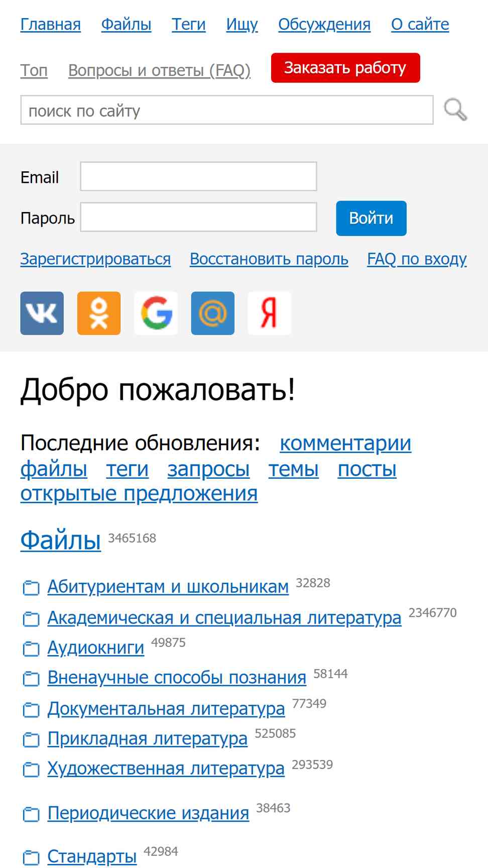Log in with VK icon

point(42,313)
